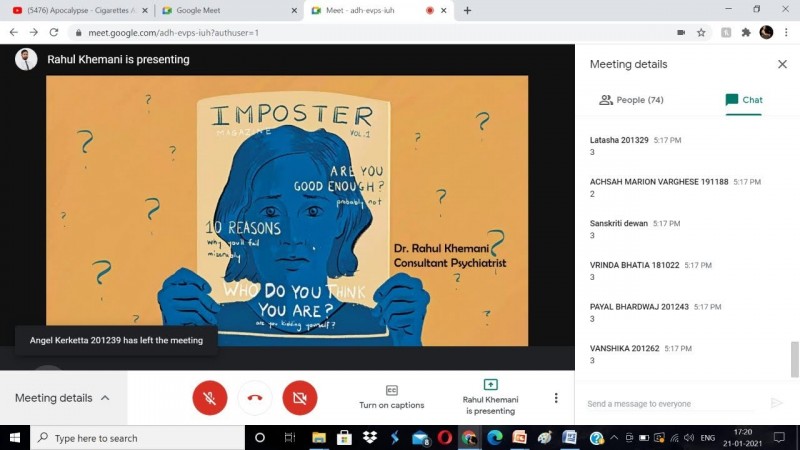Turn on captions

(x=391, y=397)
